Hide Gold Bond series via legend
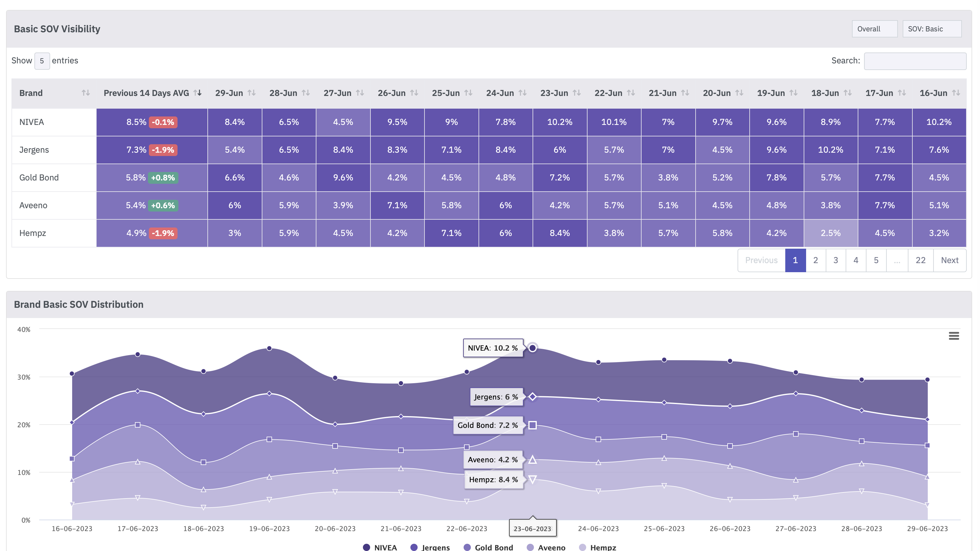 coord(488,547)
